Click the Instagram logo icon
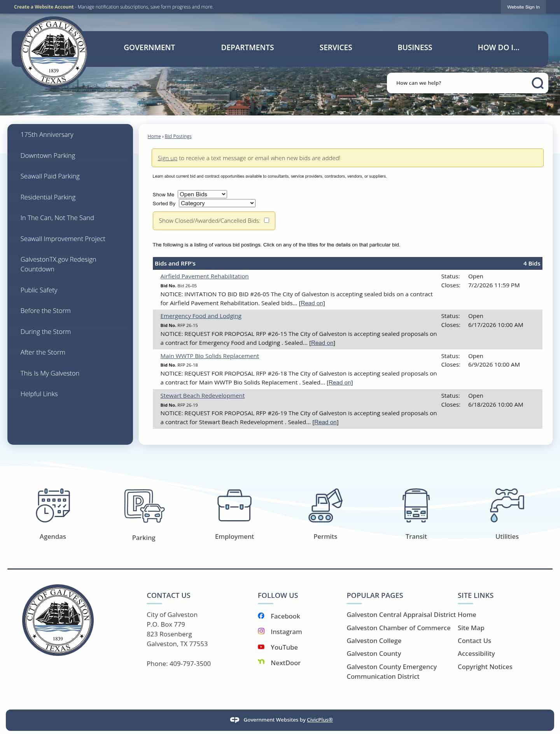This screenshot has height=734, width=560. point(261,631)
